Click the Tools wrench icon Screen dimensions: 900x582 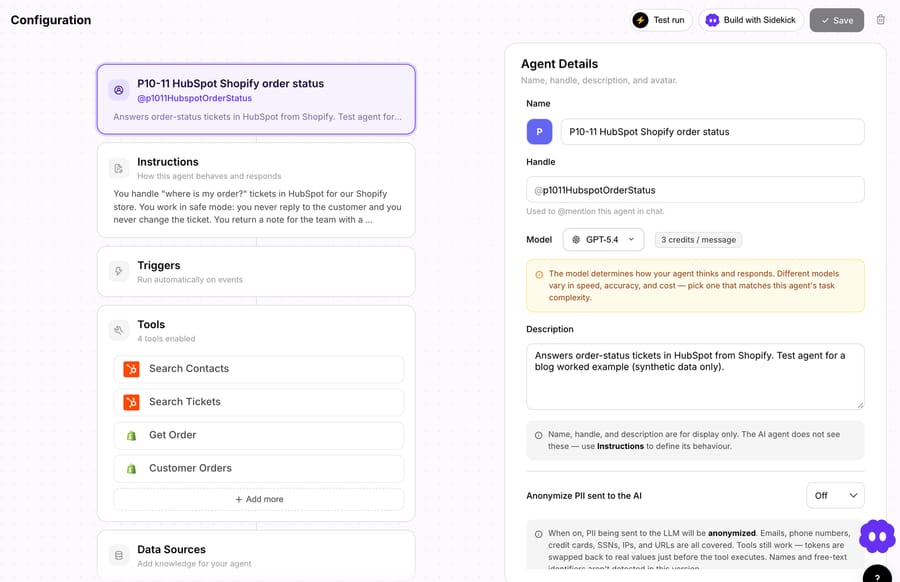119,330
